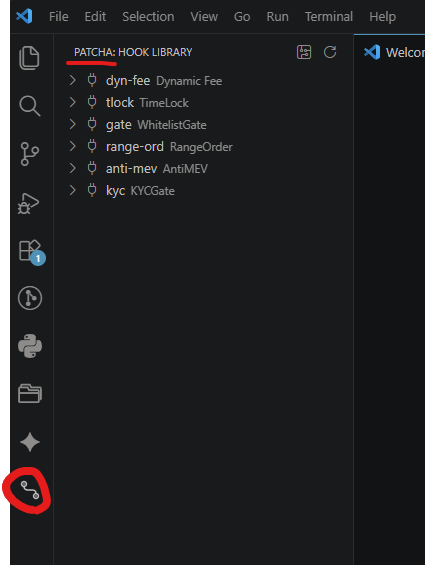Image resolution: width=425 pixels, height=565 pixels.
Task: Expand the tlock hook chevron
Action: pos(72,102)
